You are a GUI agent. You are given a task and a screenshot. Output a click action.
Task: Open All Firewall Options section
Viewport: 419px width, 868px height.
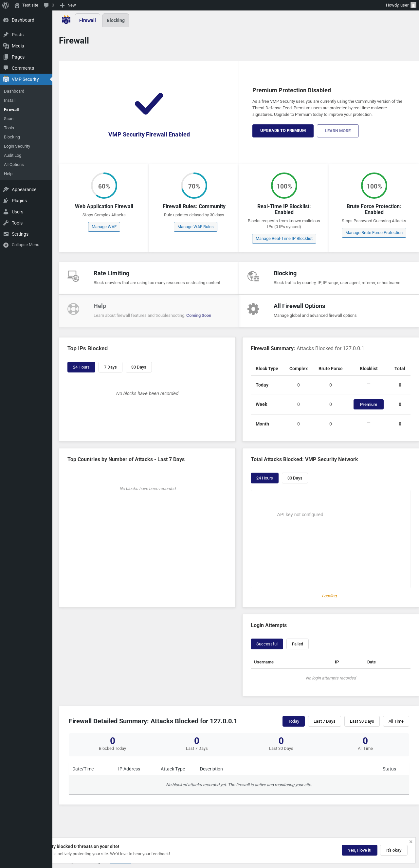(x=329, y=311)
